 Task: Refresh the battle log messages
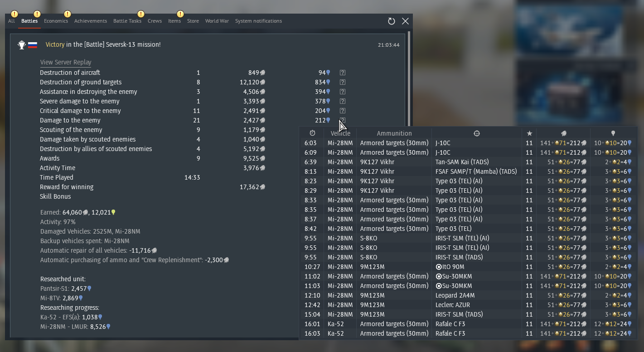point(392,21)
